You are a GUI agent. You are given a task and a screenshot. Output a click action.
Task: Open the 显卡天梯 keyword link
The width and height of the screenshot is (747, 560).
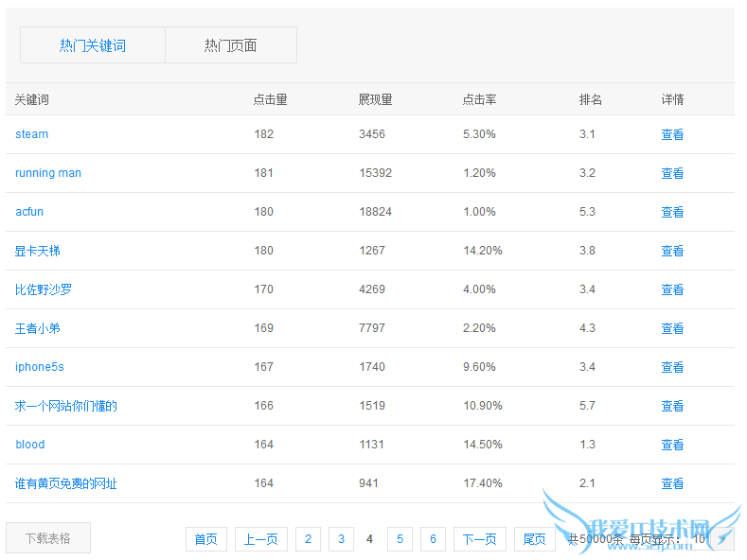coord(37,251)
